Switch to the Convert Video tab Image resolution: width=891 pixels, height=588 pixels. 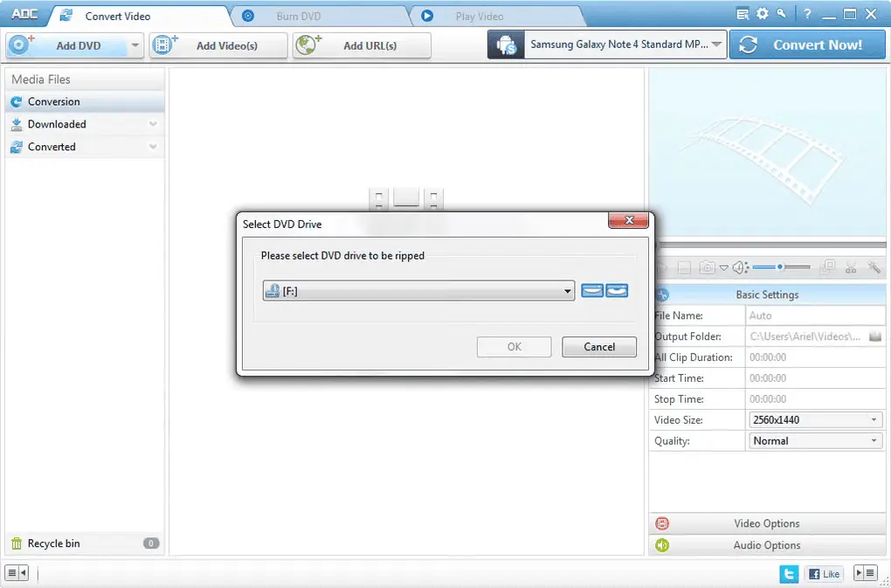[137, 16]
